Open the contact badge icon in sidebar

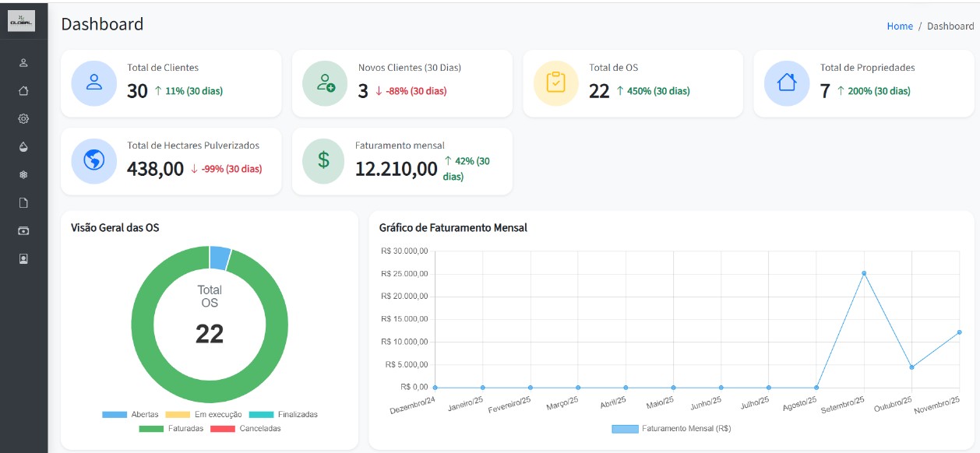(x=23, y=258)
